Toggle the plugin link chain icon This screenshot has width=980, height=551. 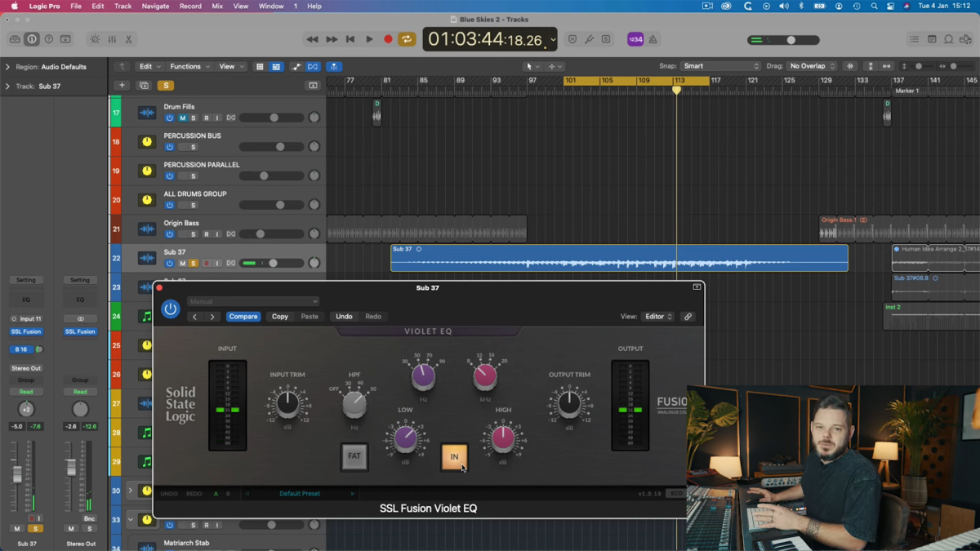tap(688, 317)
